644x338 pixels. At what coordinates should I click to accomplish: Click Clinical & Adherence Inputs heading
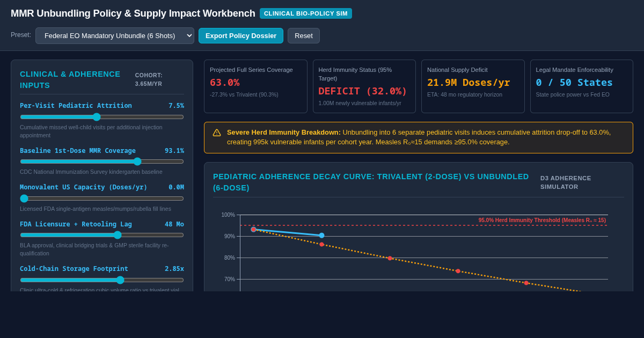click(x=70, y=79)
